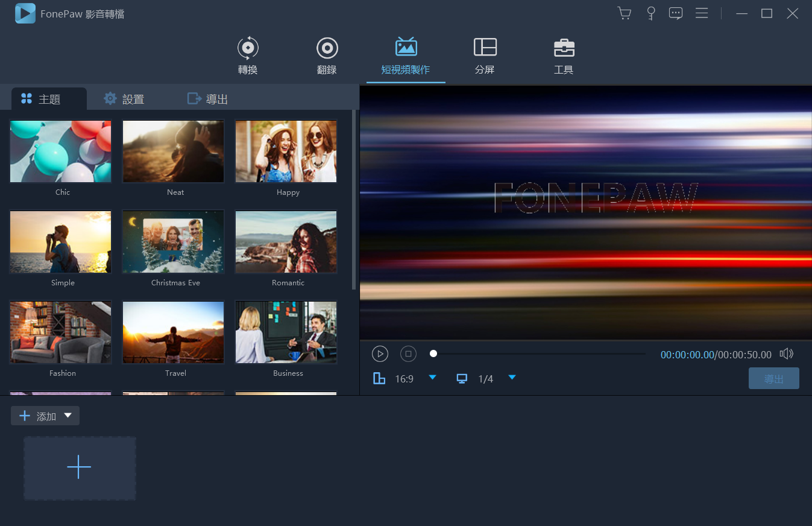
Task: Click the register key icon
Action: pyautogui.click(x=651, y=13)
